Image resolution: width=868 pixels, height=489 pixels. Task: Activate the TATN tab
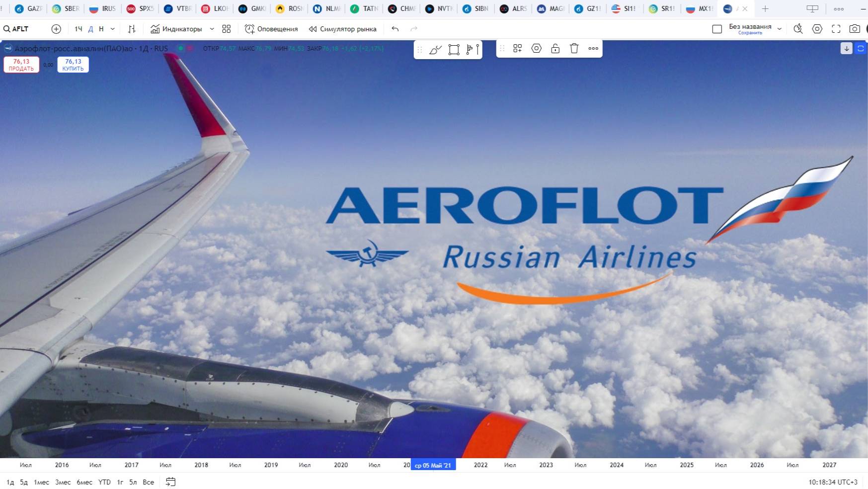364,8
